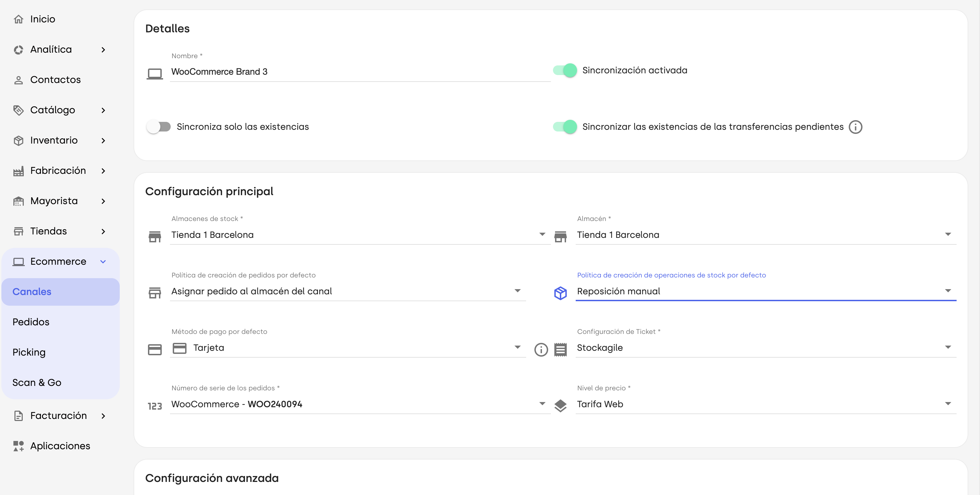Toggle Sincronizar existencias de transferencias pendientes
Viewport: 980px width, 495px height.
pos(565,127)
